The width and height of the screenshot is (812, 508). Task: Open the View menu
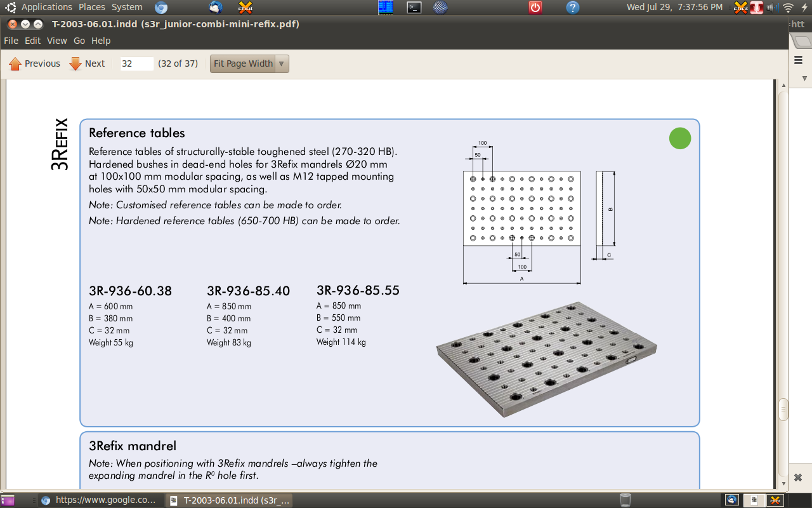(x=56, y=41)
